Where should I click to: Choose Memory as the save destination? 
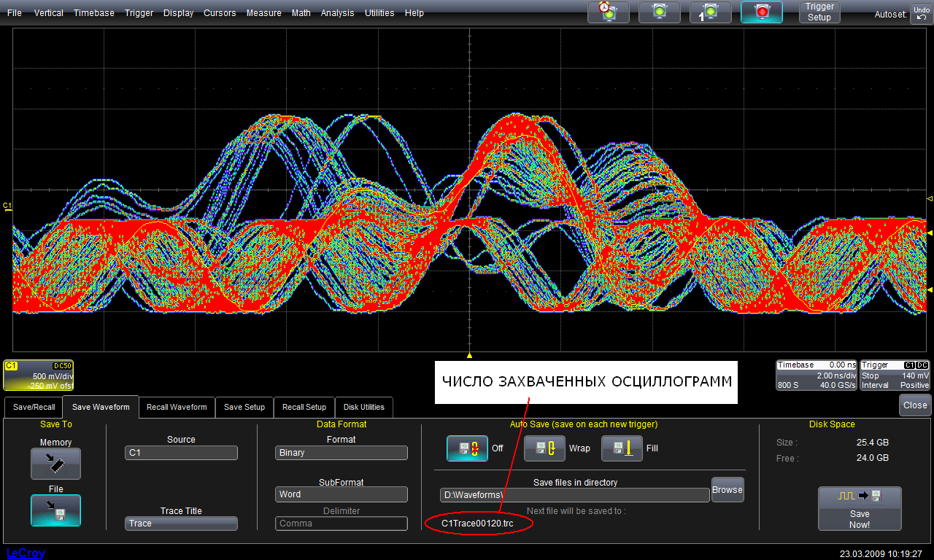(55, 463)
